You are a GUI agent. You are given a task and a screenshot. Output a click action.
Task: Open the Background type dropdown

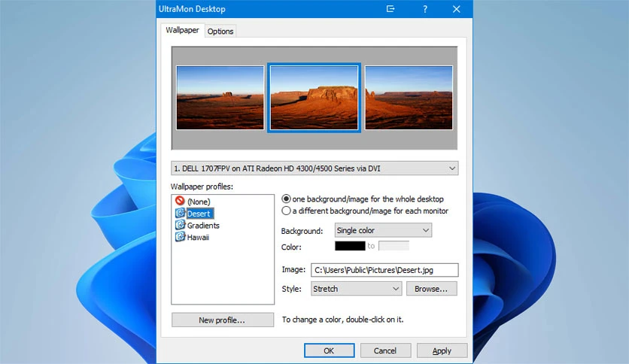click(383, 230)
